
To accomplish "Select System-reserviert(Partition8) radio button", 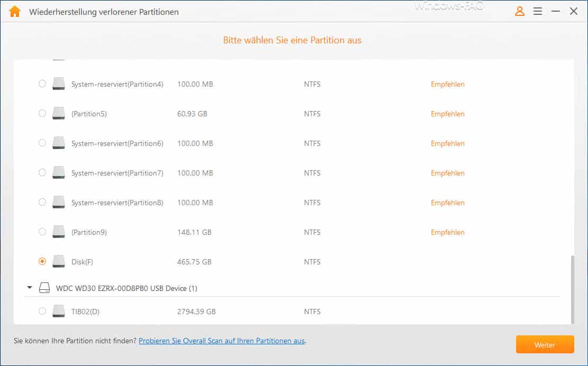I will pyautogui.click(x=42, y=202).
